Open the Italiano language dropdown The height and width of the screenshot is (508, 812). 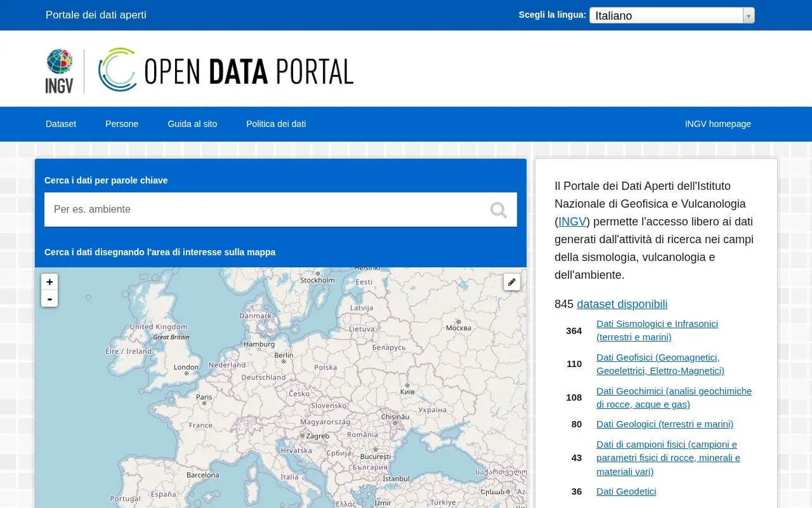click(x=672, y=15)
